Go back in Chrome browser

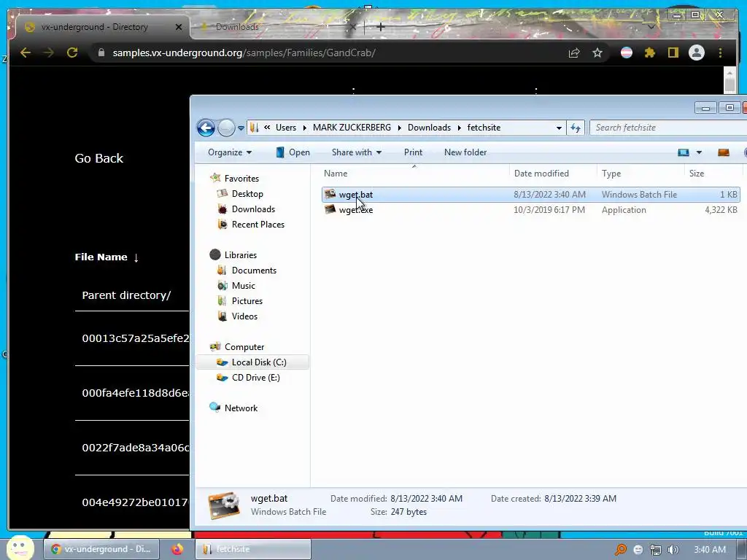coord(26,52)
